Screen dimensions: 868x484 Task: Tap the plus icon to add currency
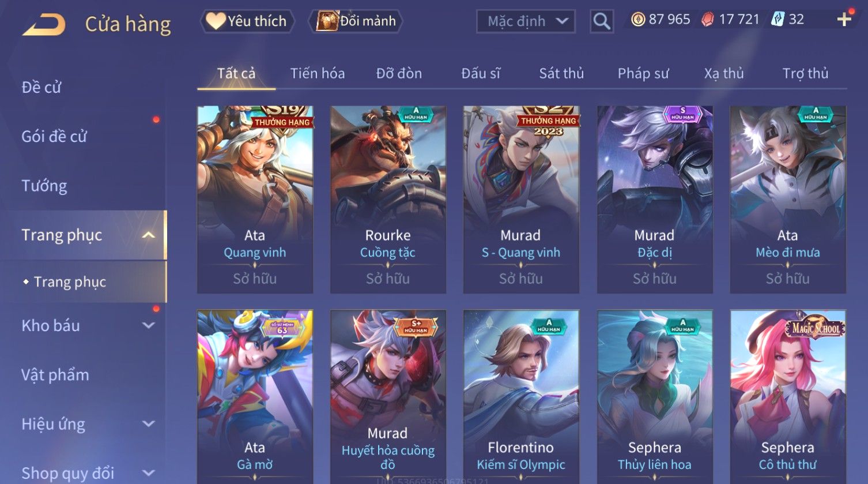point(844,20)
